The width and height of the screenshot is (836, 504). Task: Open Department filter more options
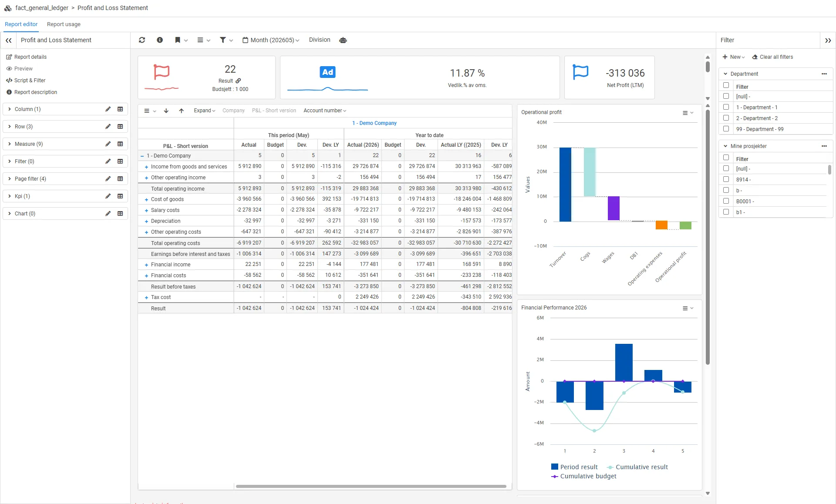tap(824, 74)
